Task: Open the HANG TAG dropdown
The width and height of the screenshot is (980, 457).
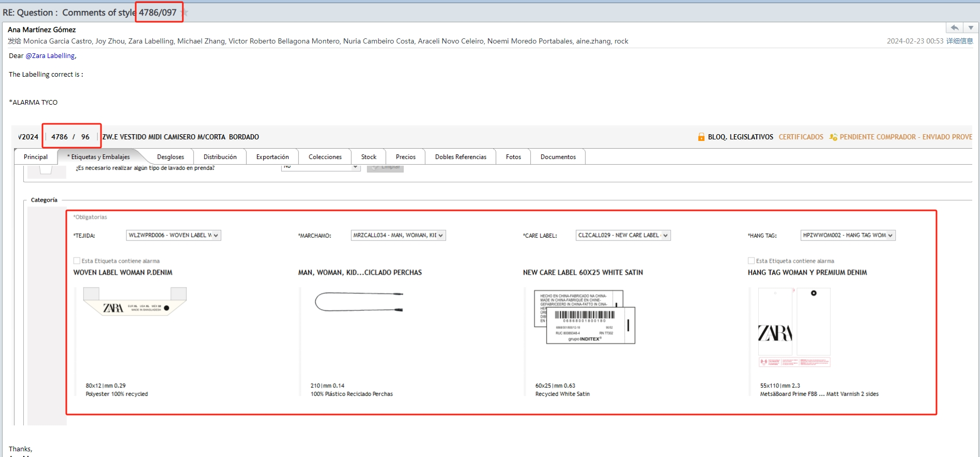Action: [x=890, y=236]
